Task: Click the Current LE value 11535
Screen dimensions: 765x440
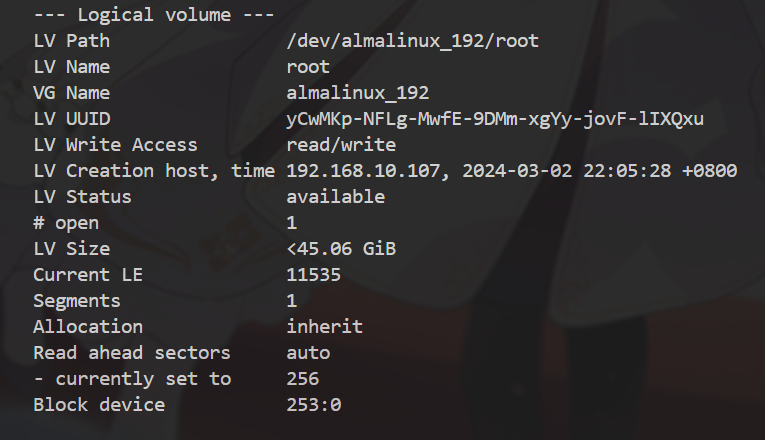Action: point(313,275)
